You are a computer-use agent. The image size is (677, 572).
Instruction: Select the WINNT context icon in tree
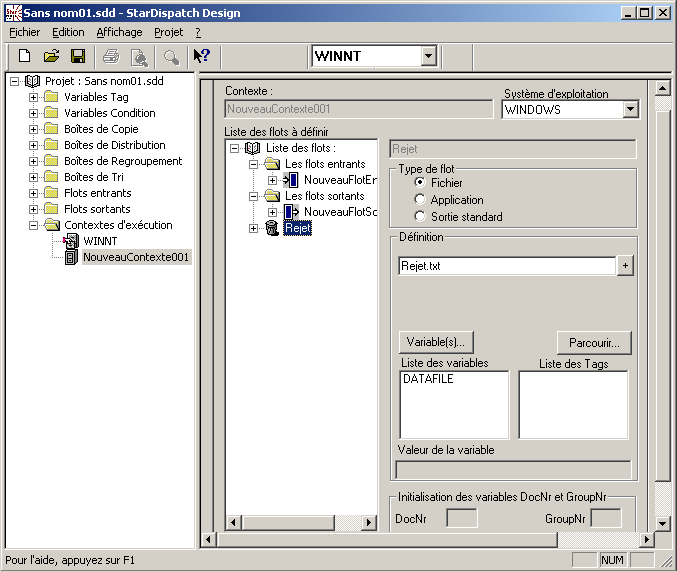tap(71, 241)
